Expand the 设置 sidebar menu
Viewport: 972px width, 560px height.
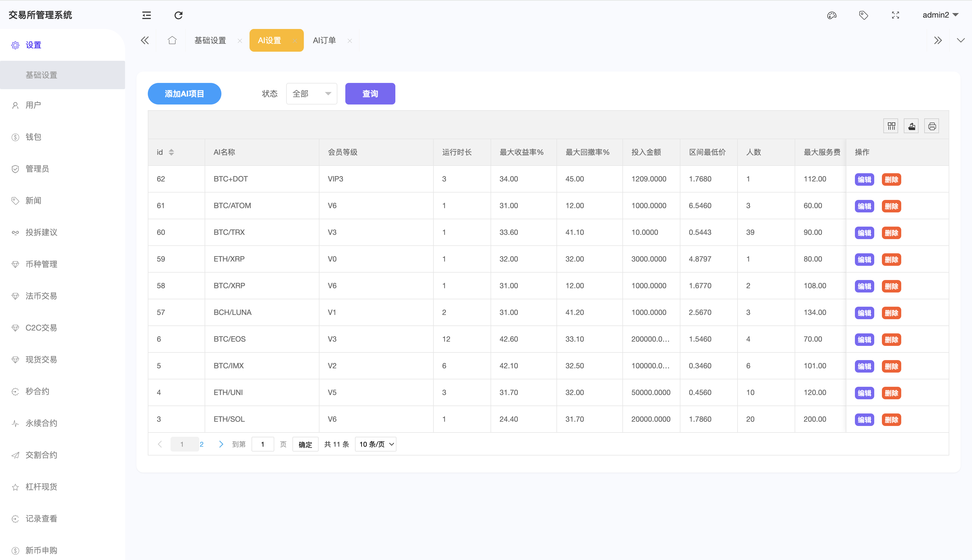[x=62, y=45]
